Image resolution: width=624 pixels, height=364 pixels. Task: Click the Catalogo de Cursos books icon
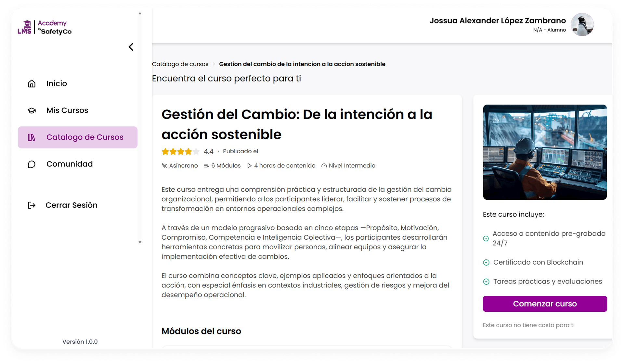[x=32, y=137]
